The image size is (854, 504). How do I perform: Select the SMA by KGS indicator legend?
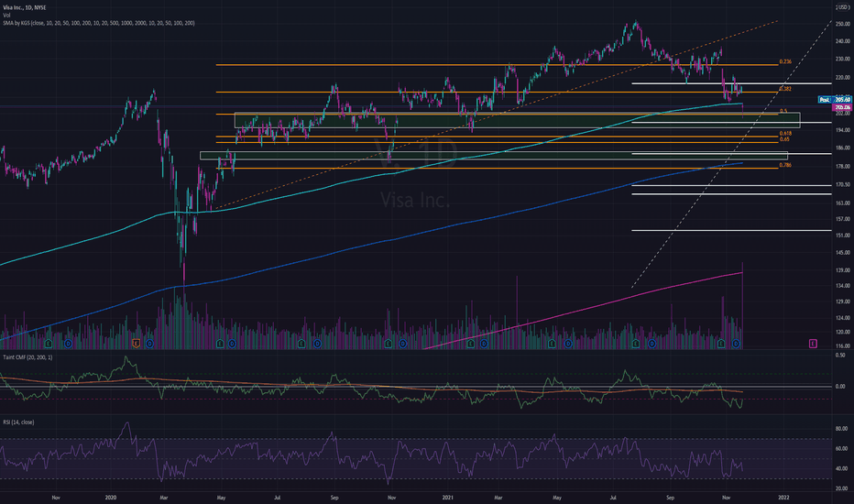(99, 23)
